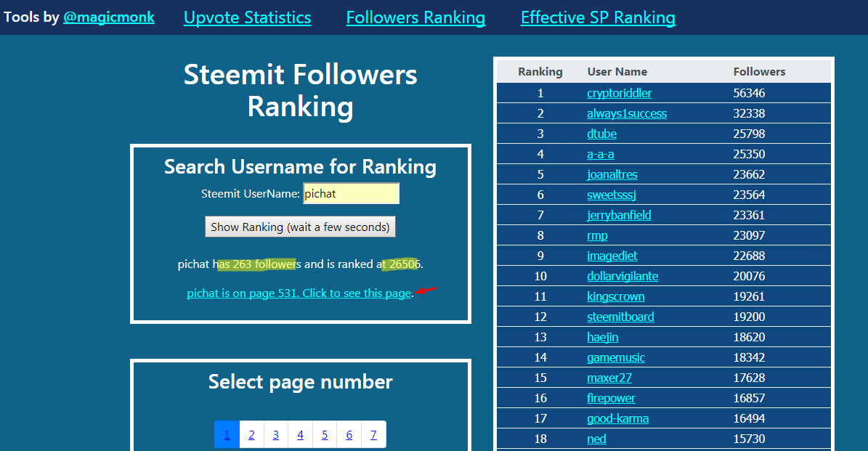Open good-karma user link

pyautogui.click(x=618, y=418)
